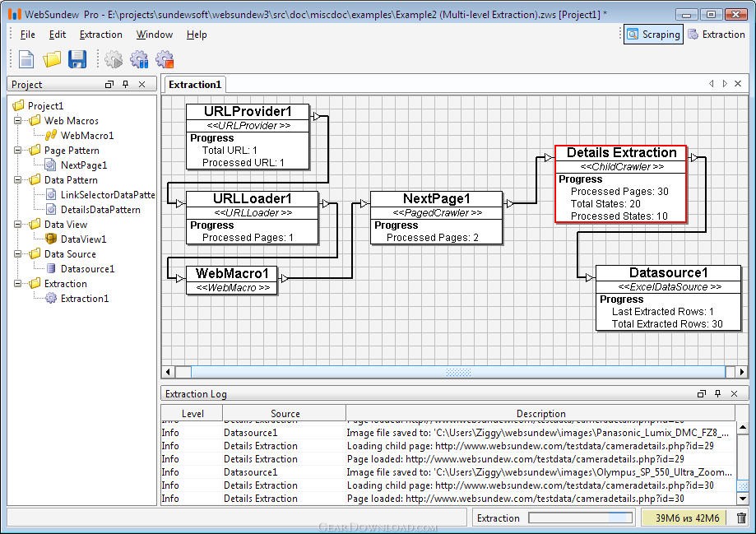Collapse the Data Pattern folder
756x534 pixels.
click(x=18, y=180)
